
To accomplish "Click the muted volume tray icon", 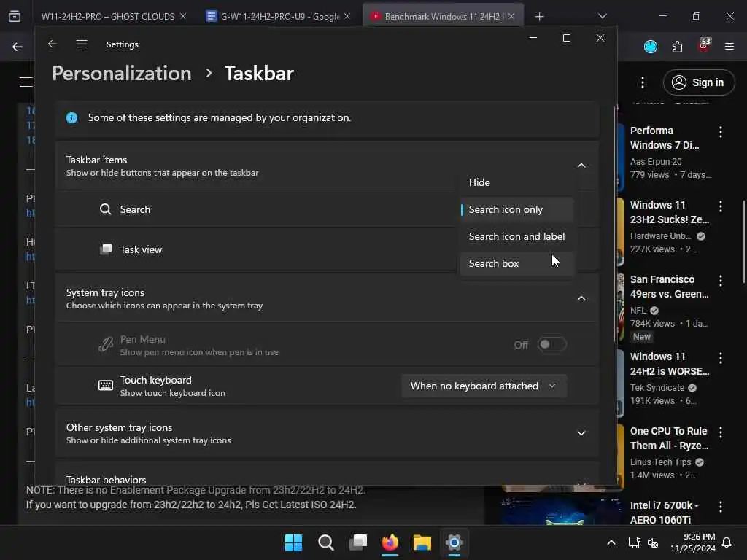I will pyautogui.click(x=653, y=542).
